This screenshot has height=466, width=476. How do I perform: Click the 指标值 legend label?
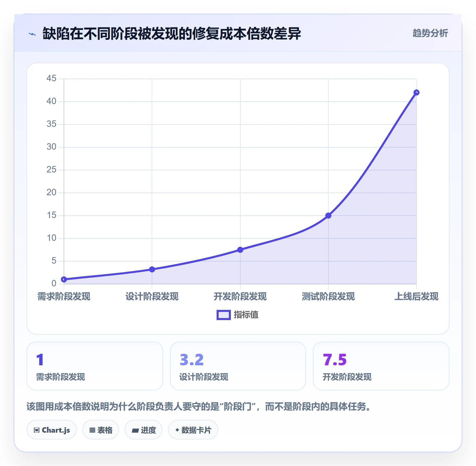(246, 315)
